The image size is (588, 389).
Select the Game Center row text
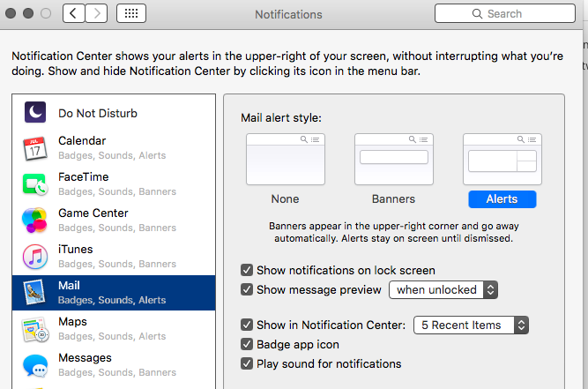coord(117,221)
